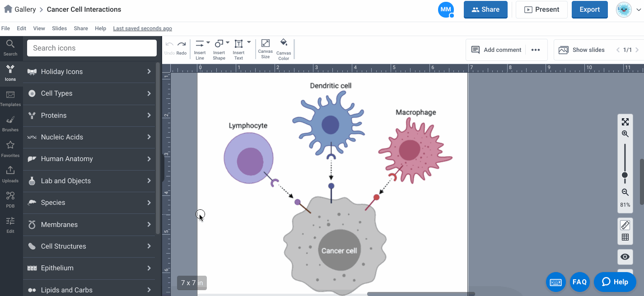Click the Share button
The width and height of the screenshot is (644, 296).
point(485,9)
